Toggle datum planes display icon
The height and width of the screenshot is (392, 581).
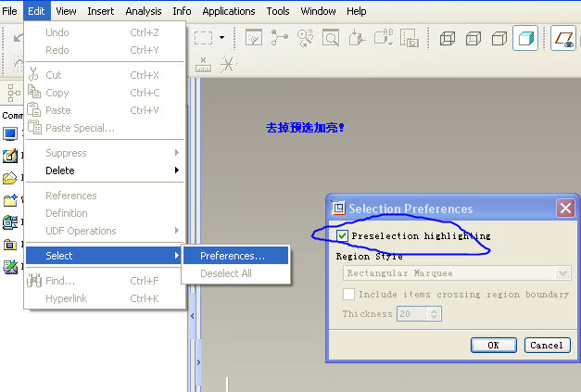[x=563, y=38]
